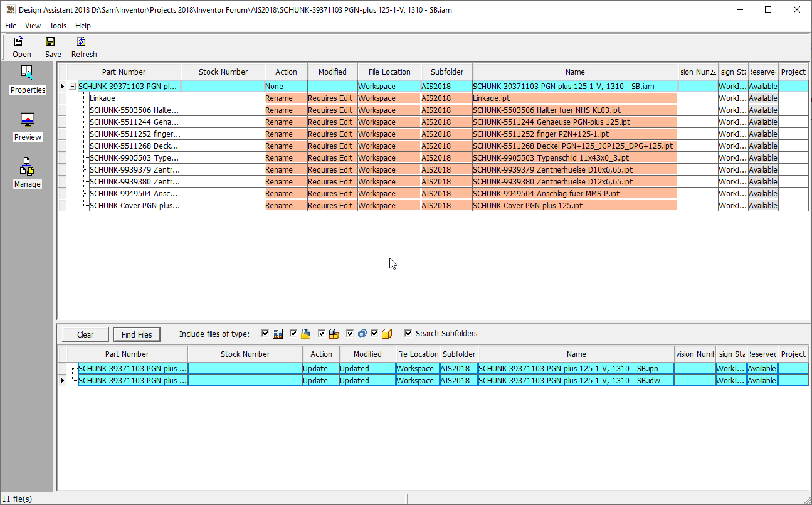This screenshot has height=505, width=812.
Task: Uncheck the assembly file type checkbox
Action: pos(321,333)
